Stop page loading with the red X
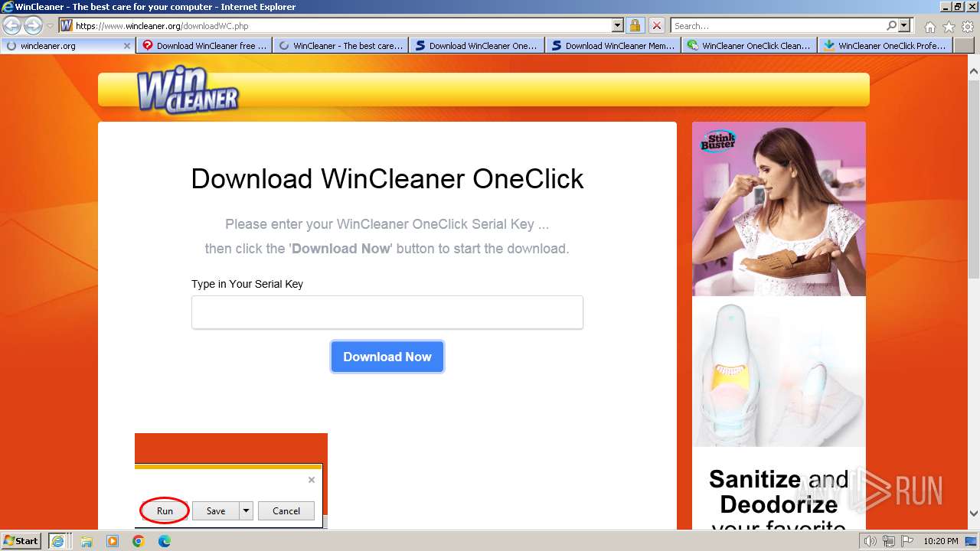Screen dimensions: 980x551 point(656,25)
